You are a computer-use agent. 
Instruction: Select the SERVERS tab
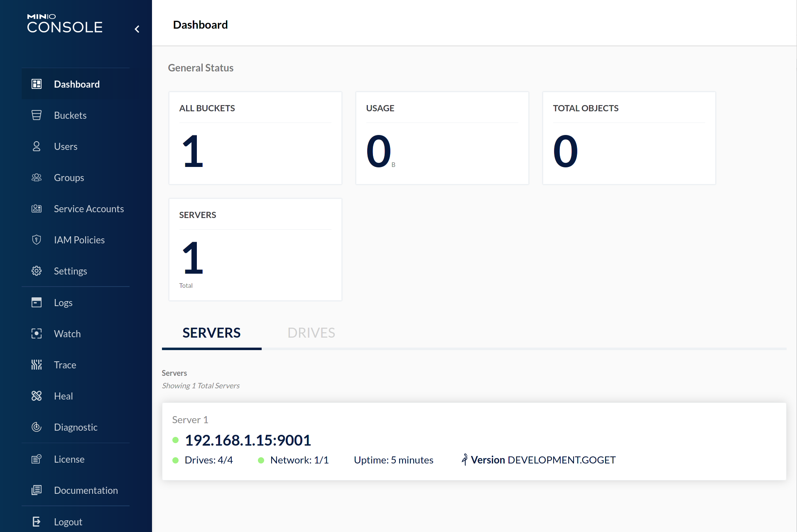pyautogui.click(x=211, y=333)
